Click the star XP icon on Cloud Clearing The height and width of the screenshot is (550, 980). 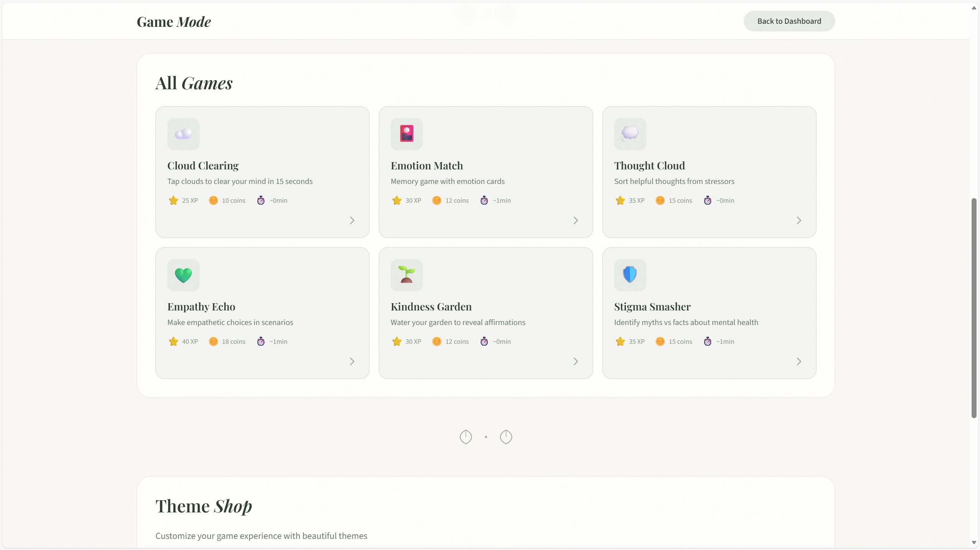coord(173,200)
